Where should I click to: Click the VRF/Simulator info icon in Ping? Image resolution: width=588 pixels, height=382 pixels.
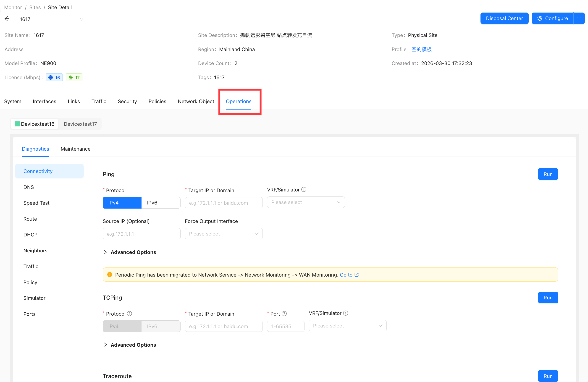pos(304,189)
